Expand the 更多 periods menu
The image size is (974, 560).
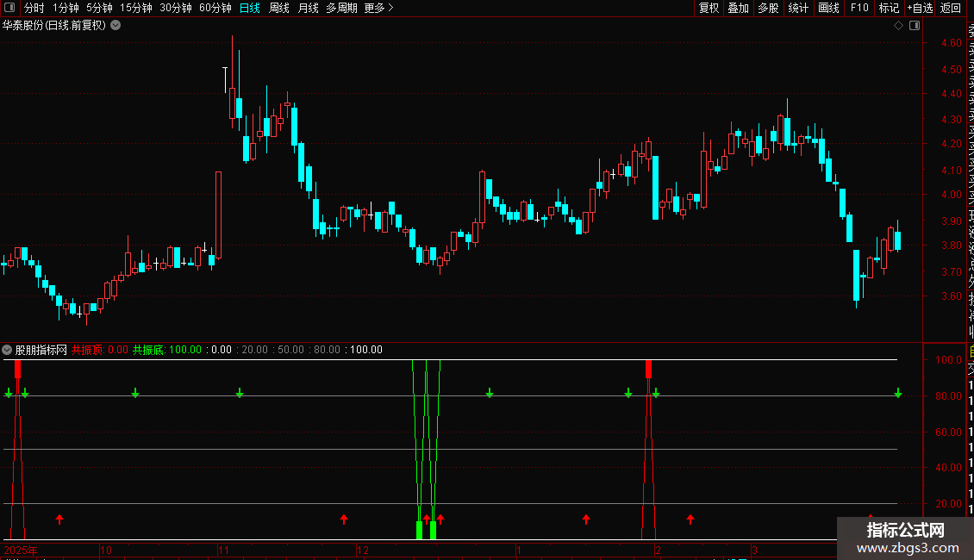pos(378,8)
